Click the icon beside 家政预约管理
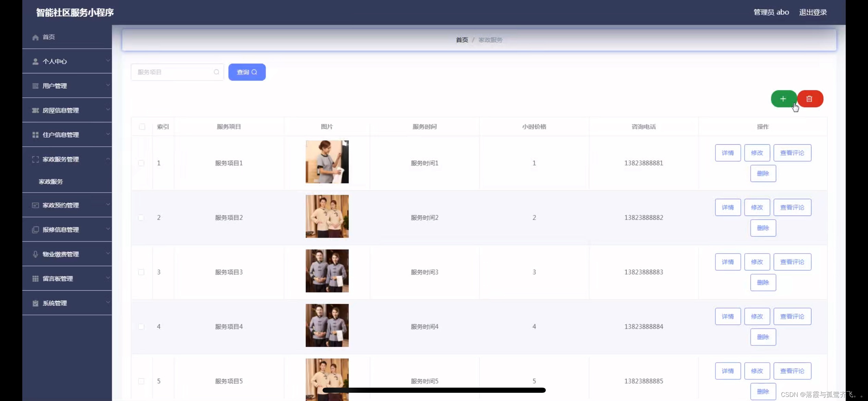Screen dimensions: 868x401 pos(35,205)
